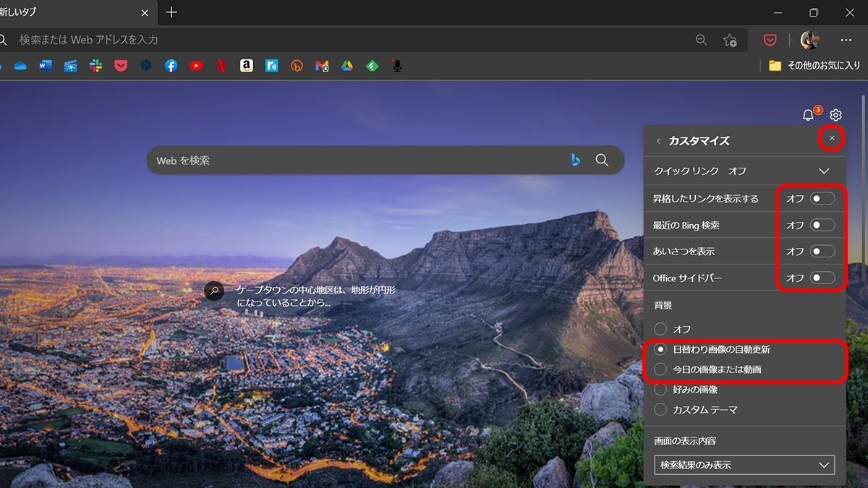Toggle Office サイドバー switch
868x488 pixels.
(822, 278)
